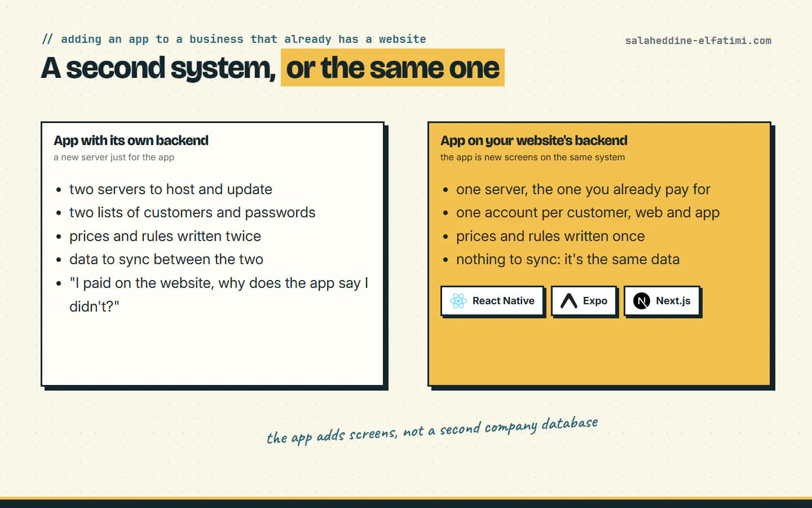This screenshot has height=508, width=812.
Task: Click 'prices and rules written once'
Action: 550,236
